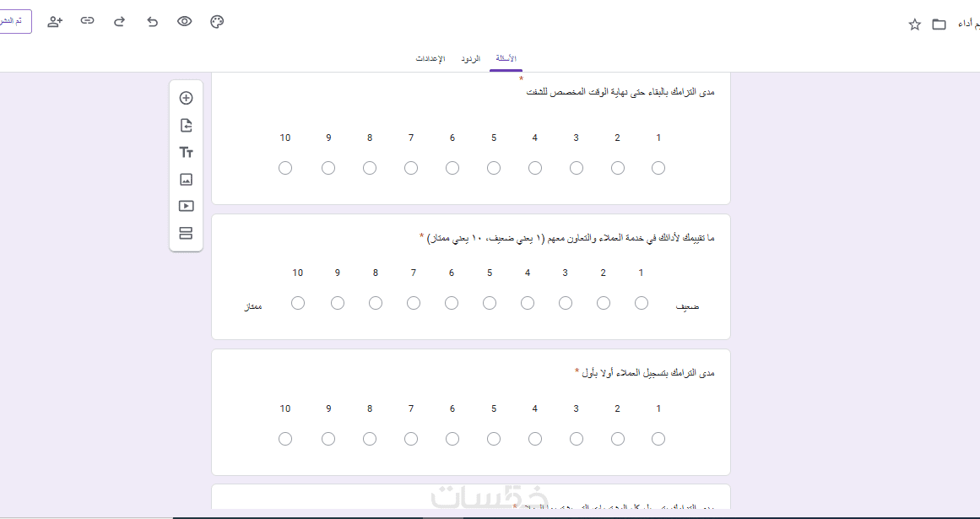Add a title and description block
Screen dimensions: 980x519
tap(187, 153)
